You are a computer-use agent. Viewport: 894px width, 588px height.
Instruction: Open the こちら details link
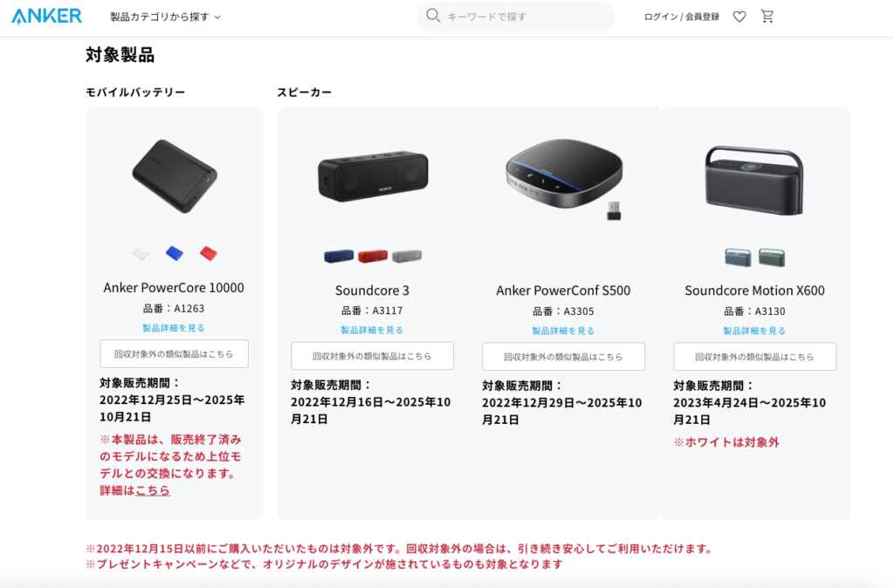click(x=153, y=490)
